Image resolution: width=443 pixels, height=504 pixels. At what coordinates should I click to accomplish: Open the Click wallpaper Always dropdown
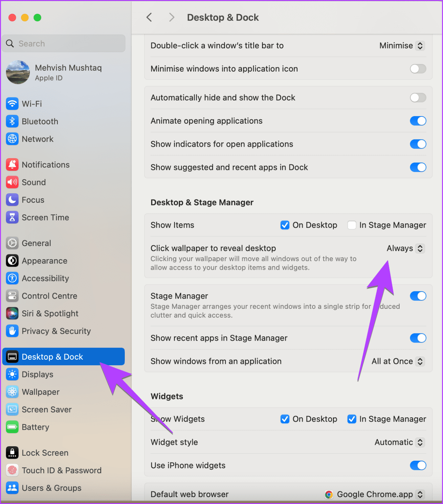pos(405,248)
